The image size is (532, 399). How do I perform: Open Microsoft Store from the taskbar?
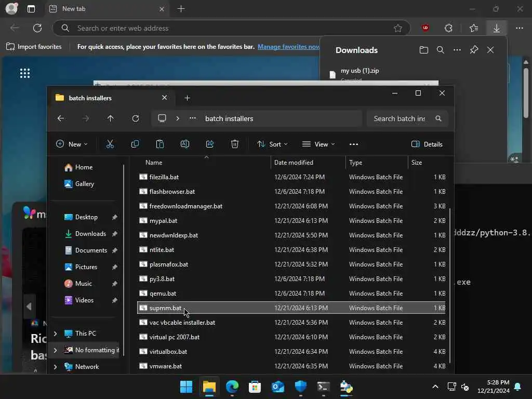click(x=255, y=387)
